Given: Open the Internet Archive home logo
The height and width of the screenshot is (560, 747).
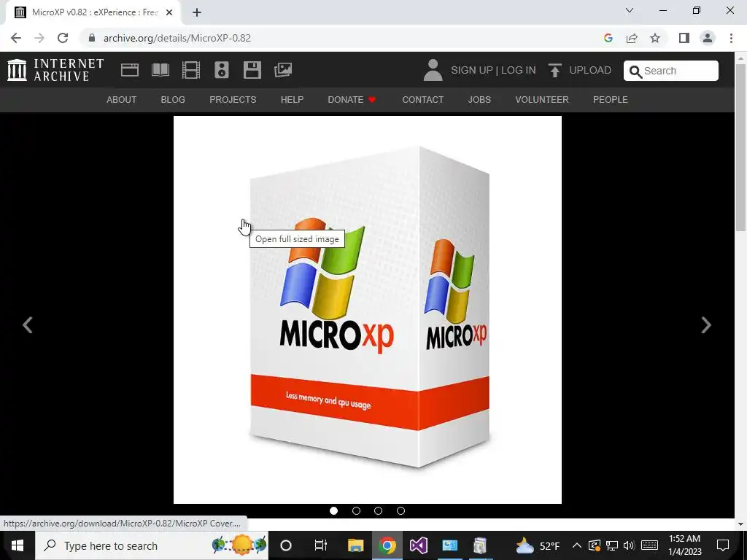Looking at the screenshot, I should point(55,70).
